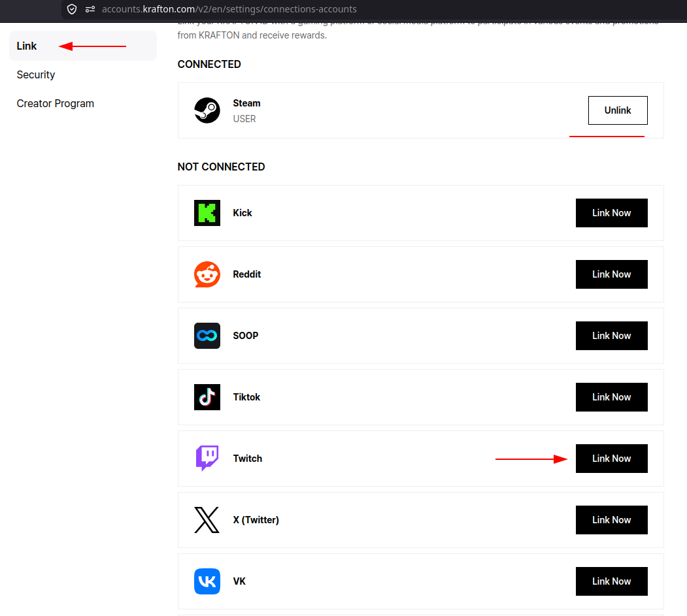Link Reddit account with Link Now
This screenshot has height=616, width=687.
point(612,274)
